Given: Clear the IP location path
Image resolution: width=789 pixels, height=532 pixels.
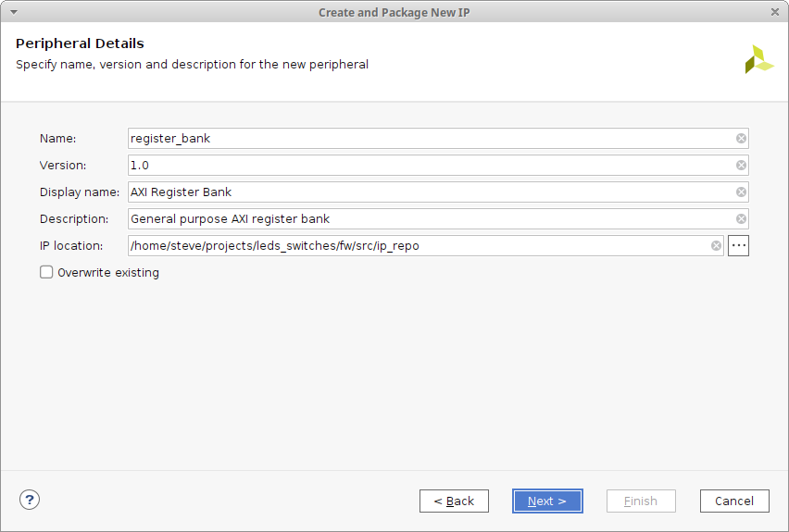Looking at the screenshot, I should pyautogui.click(x=716, y=246).
